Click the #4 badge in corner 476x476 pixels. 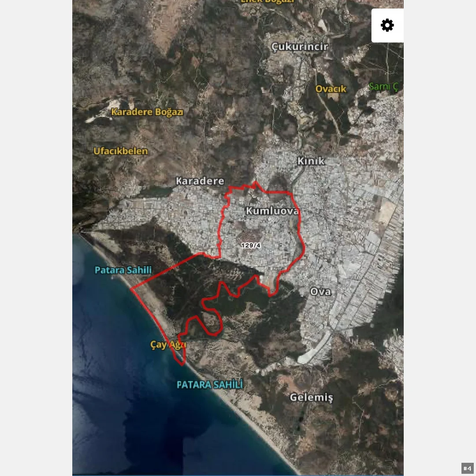tap(468, 468)
